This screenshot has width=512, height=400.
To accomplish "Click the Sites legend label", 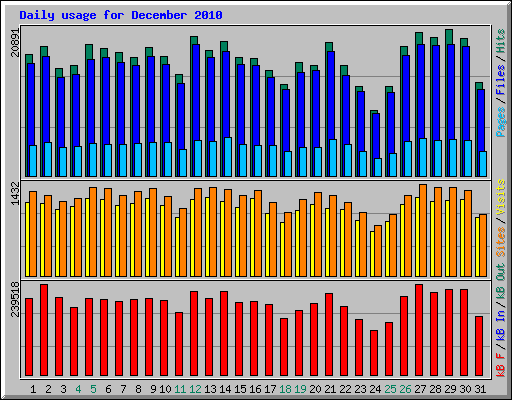I will click(501, 242).
